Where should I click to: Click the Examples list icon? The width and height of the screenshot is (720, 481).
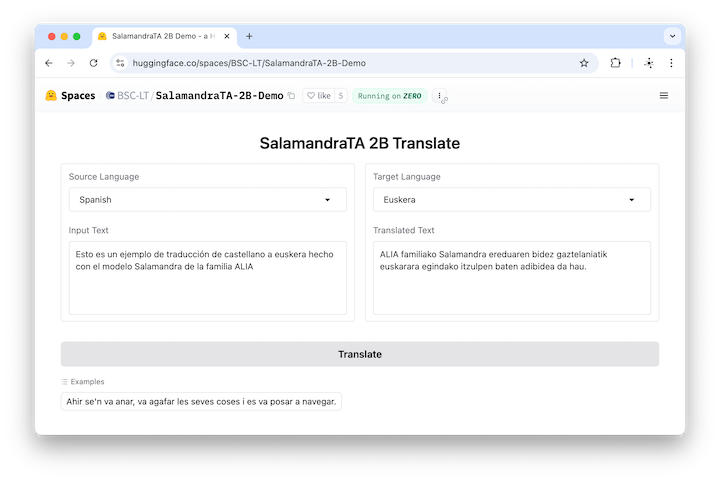(x=65, y=382)
